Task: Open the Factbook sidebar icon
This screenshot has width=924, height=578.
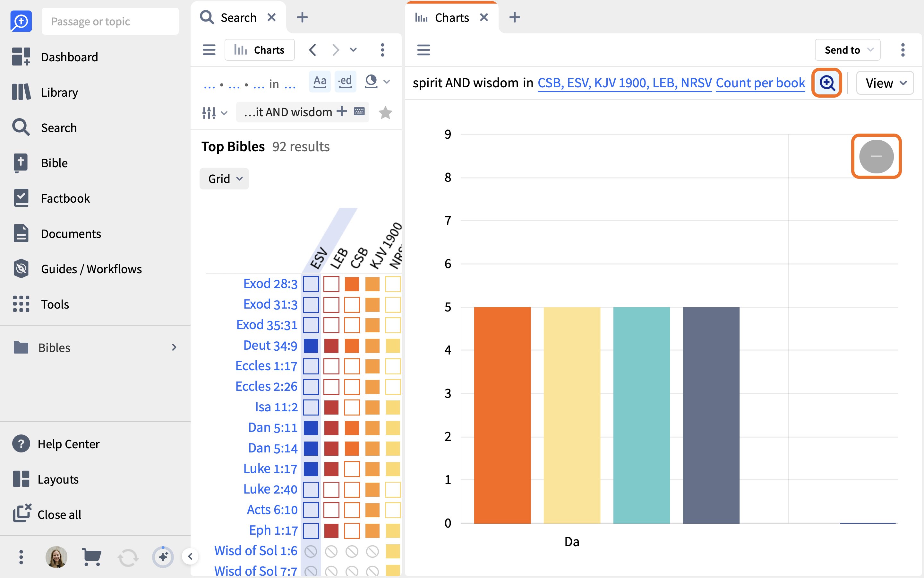Action: 21,198
